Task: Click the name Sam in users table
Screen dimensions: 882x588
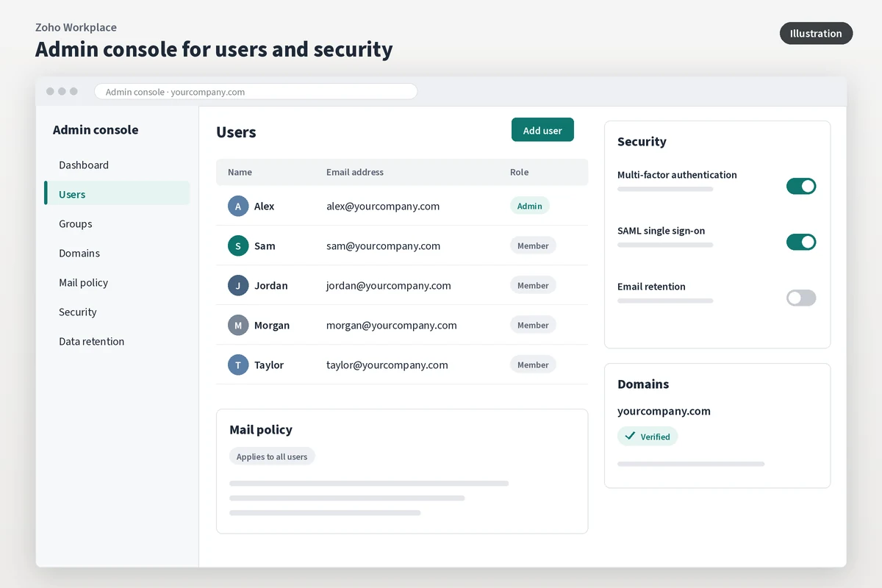Action: [x=265, y=245]
